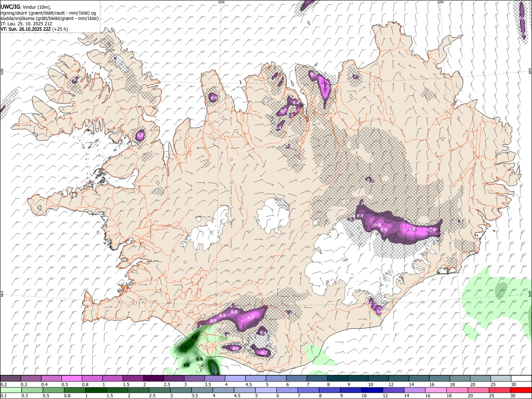Click the "UWC/IG" title text
532x399 pixels.
coord(10,7)
